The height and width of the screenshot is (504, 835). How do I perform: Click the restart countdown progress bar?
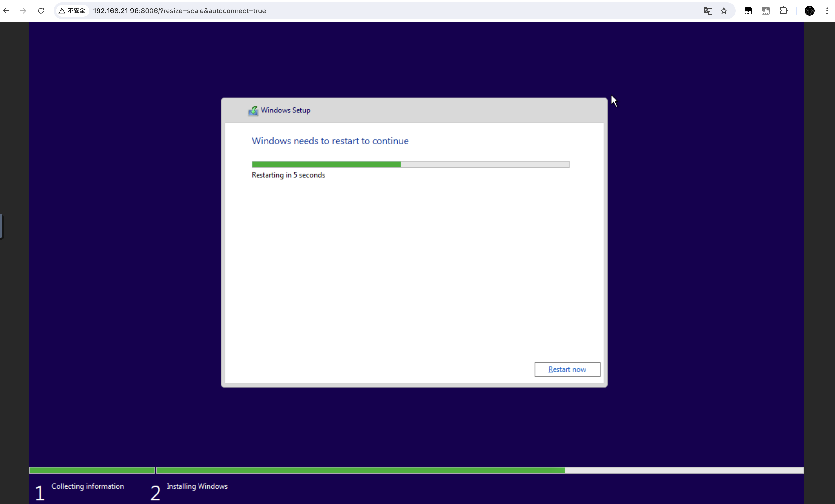(410, 164)
